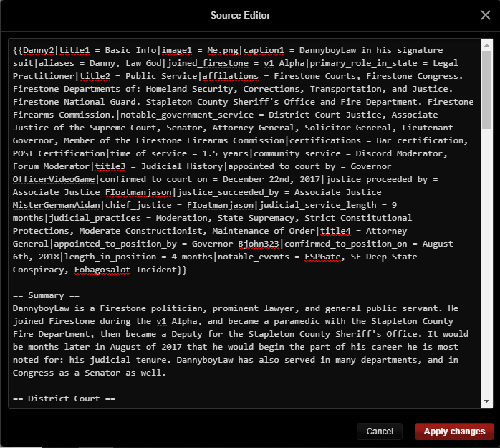Click the 'Me.png' image filename text
Image resolution: width=500 pixels, height=448 pixels.
[x=221, y=50]
